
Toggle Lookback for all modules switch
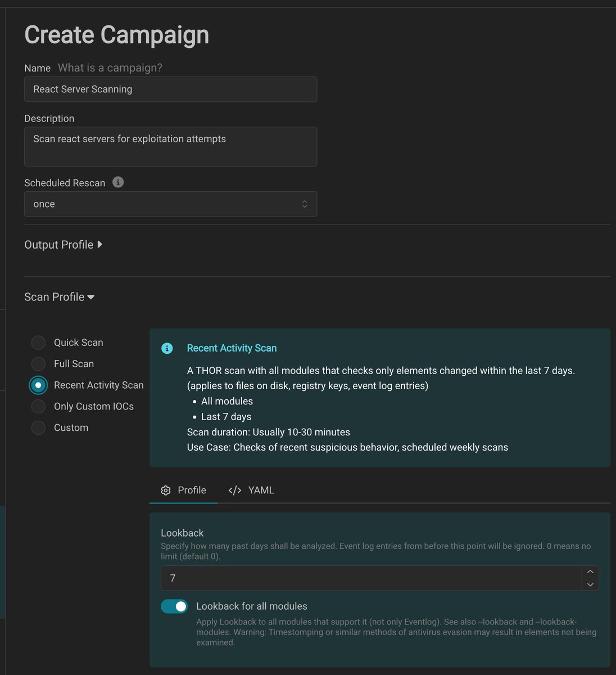[x=174, y=606]
